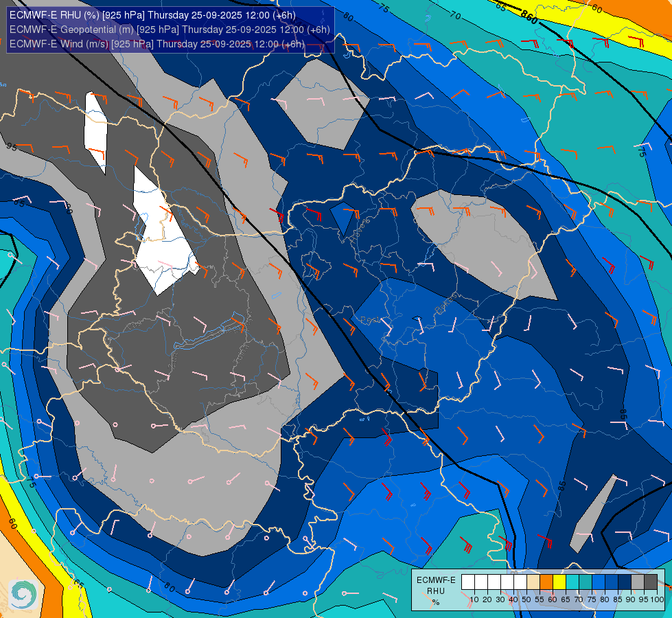672x618 pixels.
Task: Select the white legend swatch between 40 and 50
Action: pyautogui.click(x=520, y=582)
